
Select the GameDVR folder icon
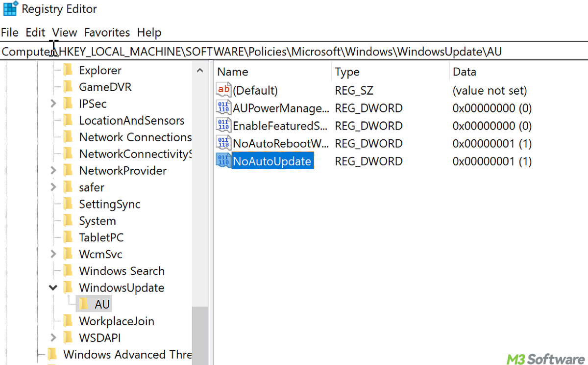coord(68,87)
